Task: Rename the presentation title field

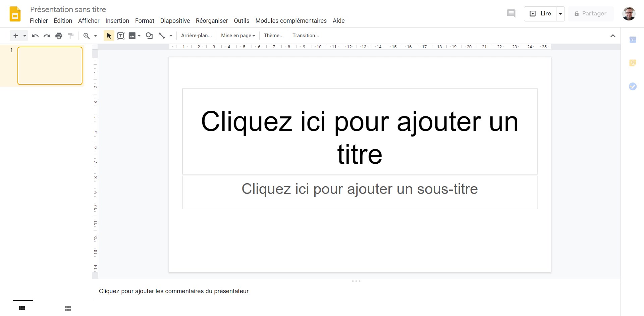Action: tap(68, 9)
